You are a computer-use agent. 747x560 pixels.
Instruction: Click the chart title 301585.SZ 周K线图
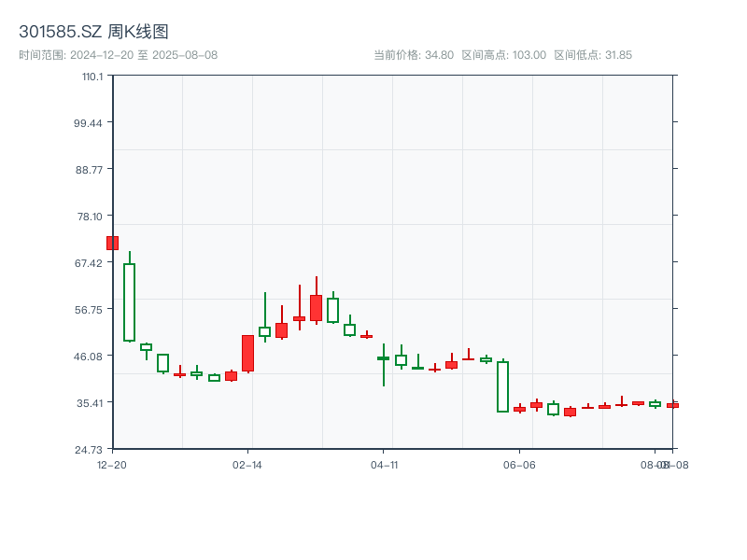[x=93, y=32]
